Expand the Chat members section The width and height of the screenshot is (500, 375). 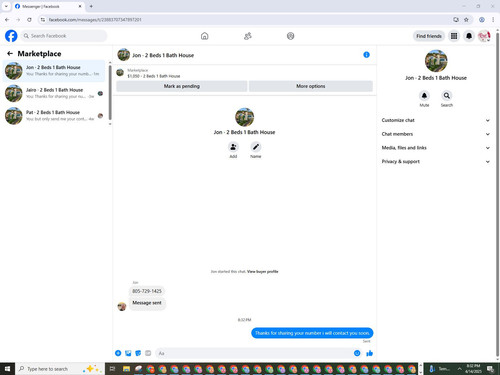(436, 134)
